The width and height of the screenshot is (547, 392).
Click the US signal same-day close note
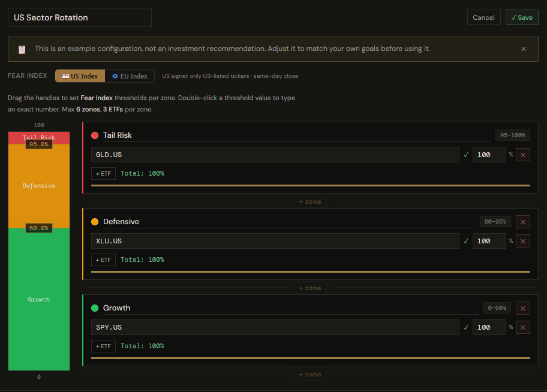point(230,76)
